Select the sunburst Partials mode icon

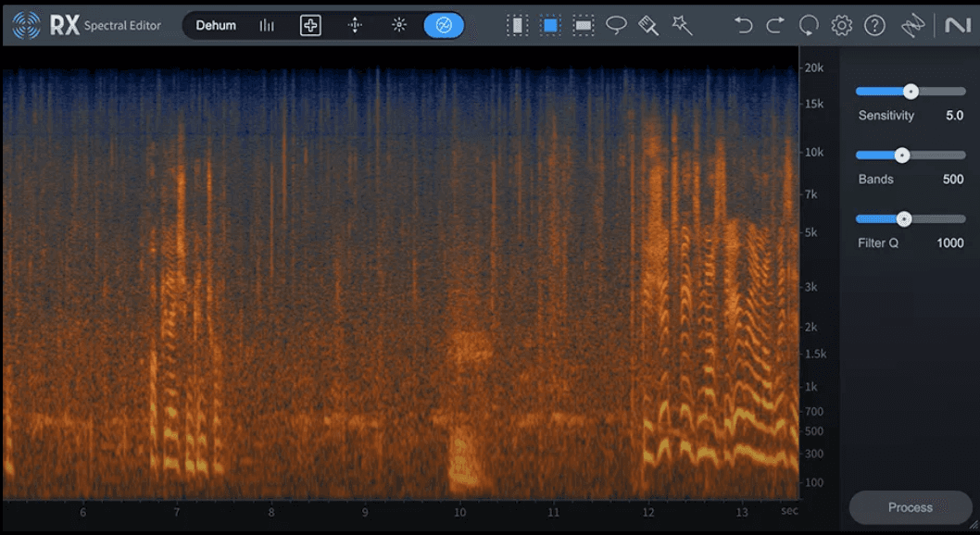tap(398, 26)
